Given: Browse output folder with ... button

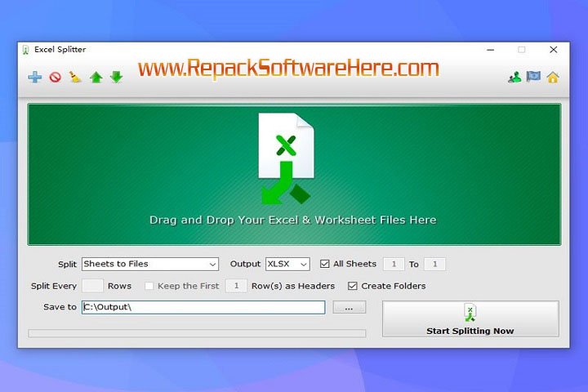Looking at the screenshot, I should coord(350,308).
